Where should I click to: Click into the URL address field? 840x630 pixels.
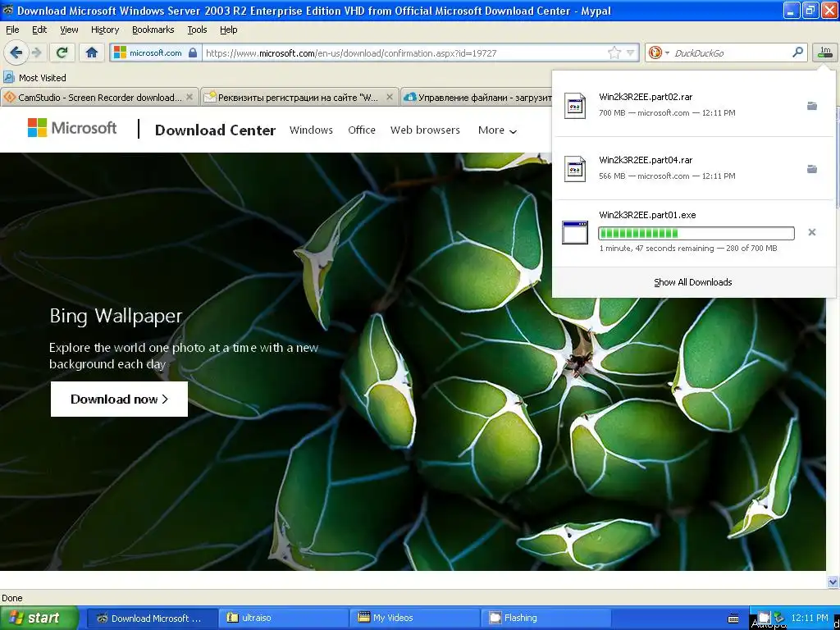click(404, 53)
